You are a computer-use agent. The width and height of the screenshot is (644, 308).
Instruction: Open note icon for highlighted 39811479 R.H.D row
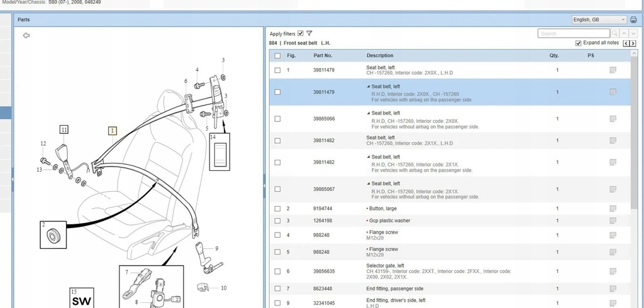point(613,92)
